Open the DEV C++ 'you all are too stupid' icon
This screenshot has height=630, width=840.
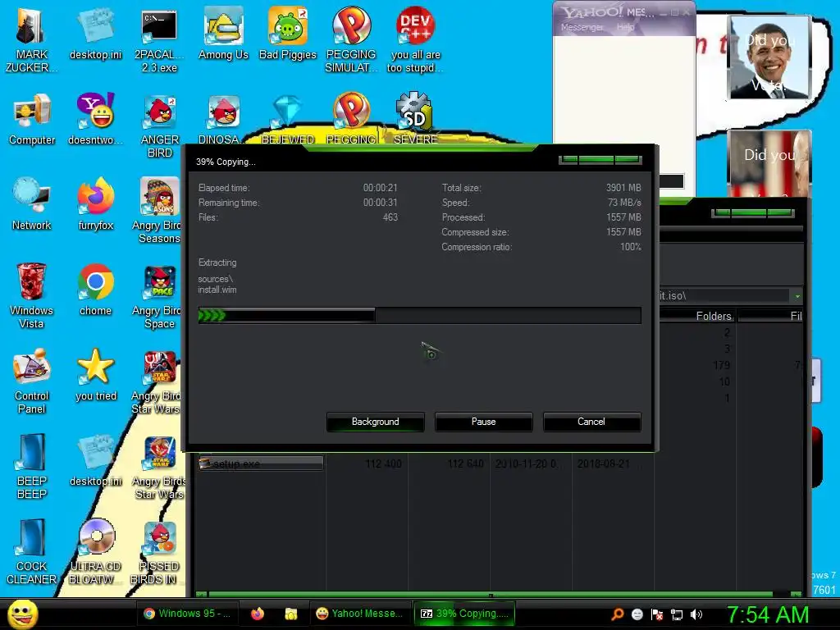pos(415,40)
